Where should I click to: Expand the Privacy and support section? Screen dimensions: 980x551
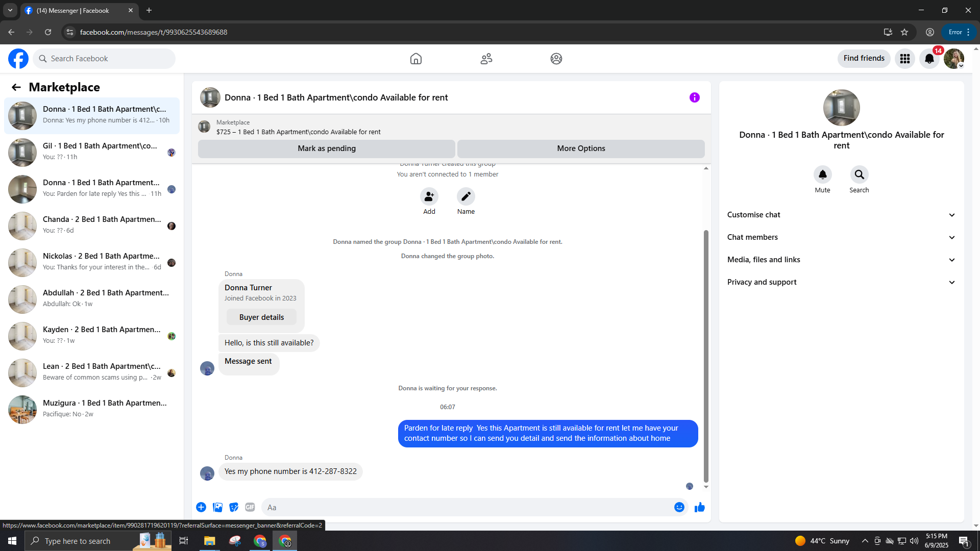coord(841,282)
